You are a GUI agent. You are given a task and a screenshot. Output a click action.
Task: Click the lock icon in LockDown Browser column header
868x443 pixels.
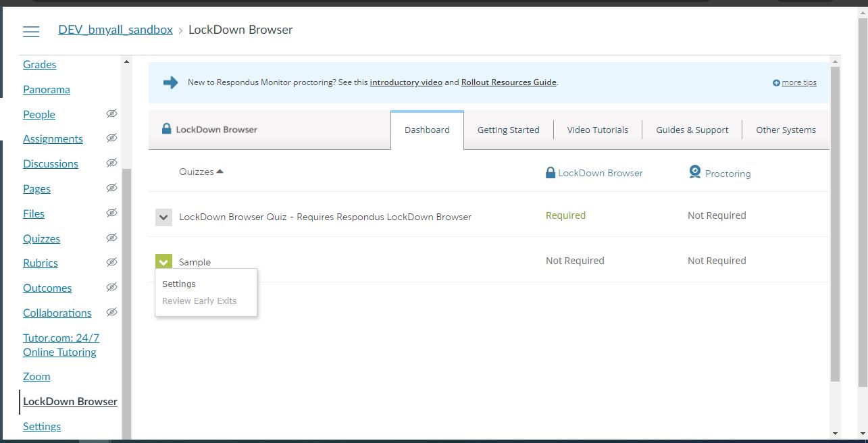pyautogui.click(x=550, y=173)
